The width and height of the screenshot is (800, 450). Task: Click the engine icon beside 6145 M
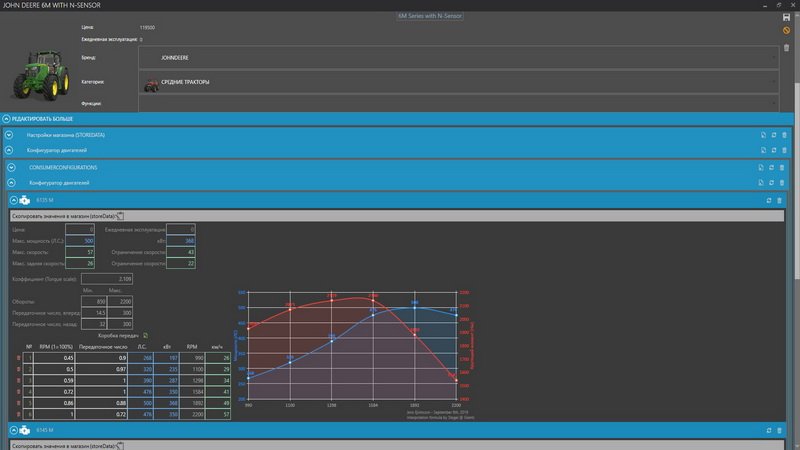click(x=24, y=431)
